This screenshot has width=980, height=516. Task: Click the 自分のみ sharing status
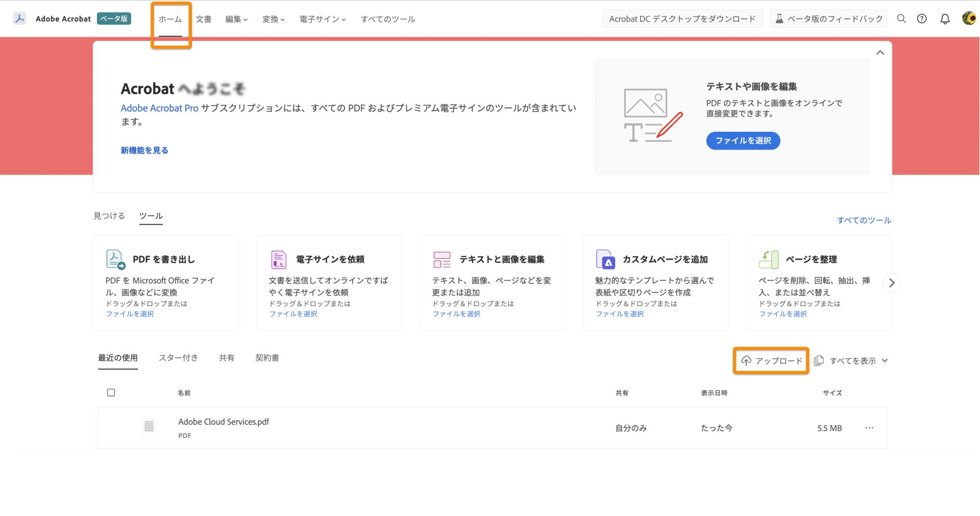pyautogui.click(x=631, y=428)
